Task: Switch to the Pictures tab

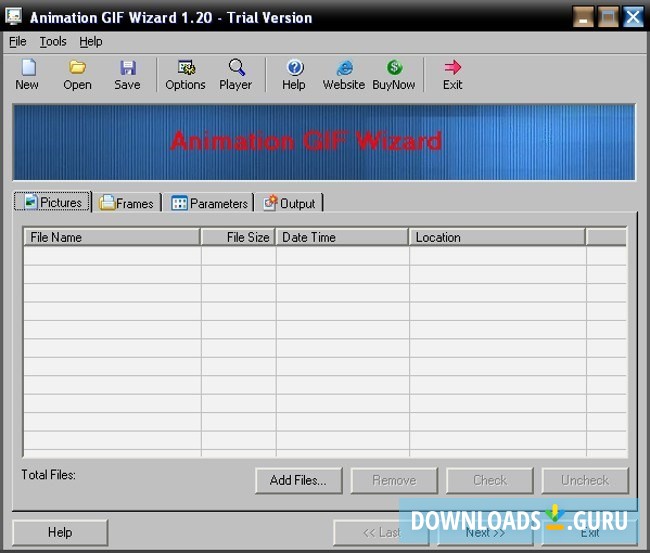Action: pos(53,202)
